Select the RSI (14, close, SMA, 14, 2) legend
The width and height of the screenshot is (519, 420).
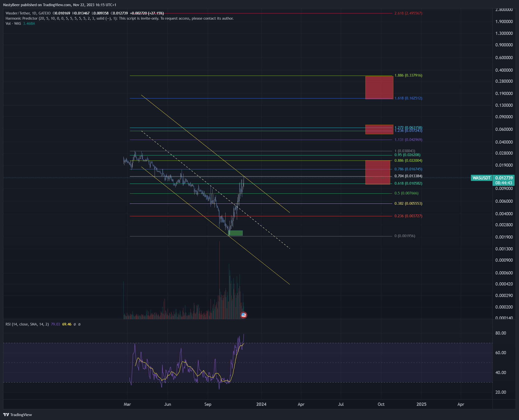coord(27,324)
